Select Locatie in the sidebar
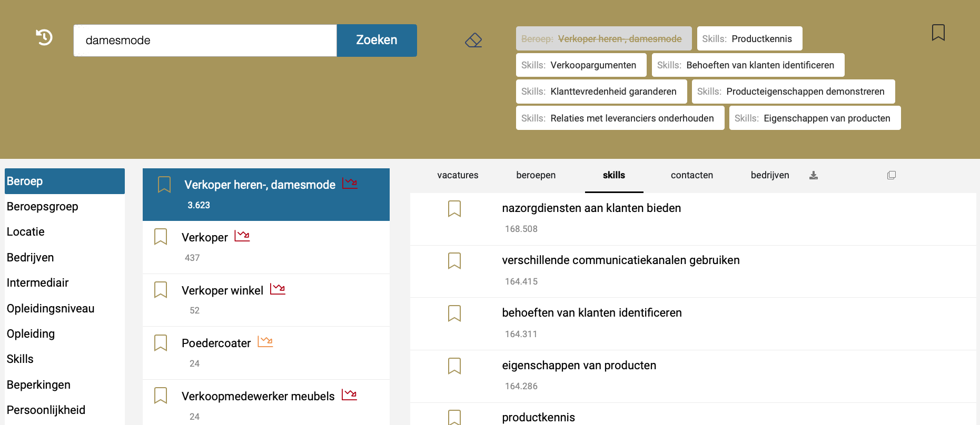 65,232
